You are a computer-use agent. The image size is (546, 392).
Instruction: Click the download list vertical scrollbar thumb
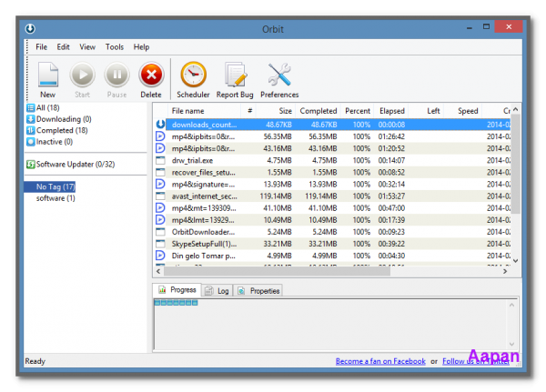[516, 164]
